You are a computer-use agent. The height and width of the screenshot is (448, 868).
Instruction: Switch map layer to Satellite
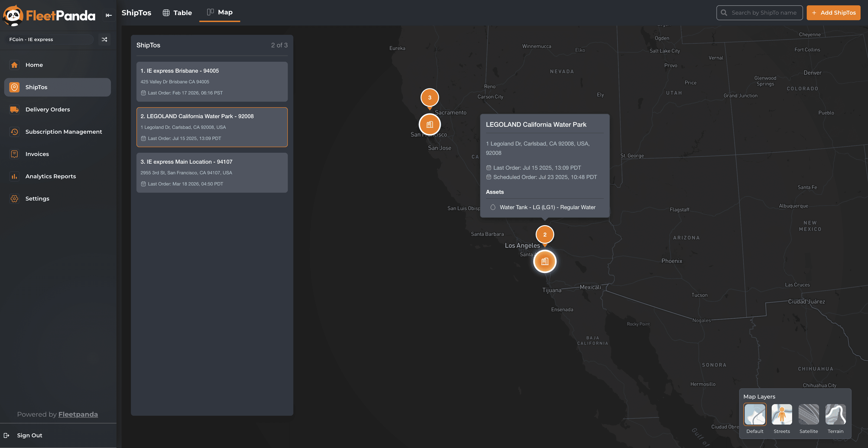coord(809,415)
